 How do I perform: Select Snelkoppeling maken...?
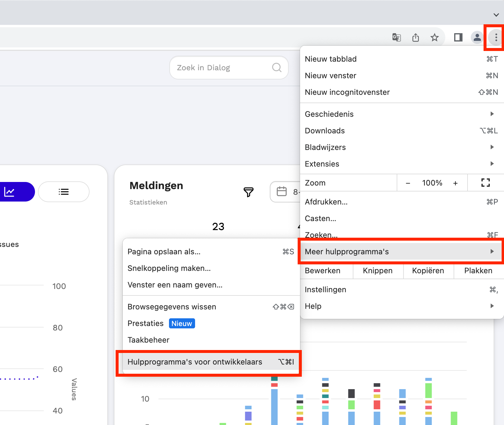211,268
